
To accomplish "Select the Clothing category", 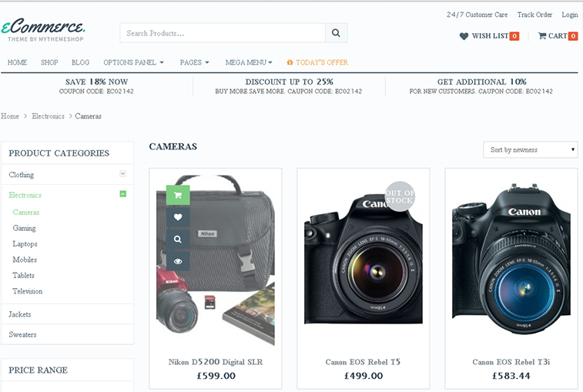I will 22,174.
